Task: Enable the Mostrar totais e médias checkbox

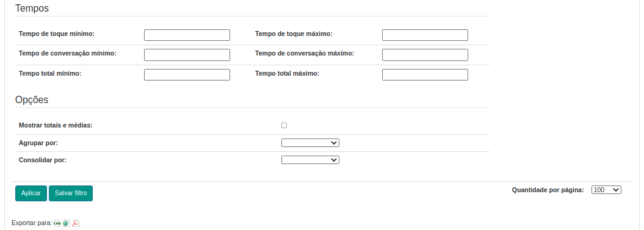Action: (284, 125)
